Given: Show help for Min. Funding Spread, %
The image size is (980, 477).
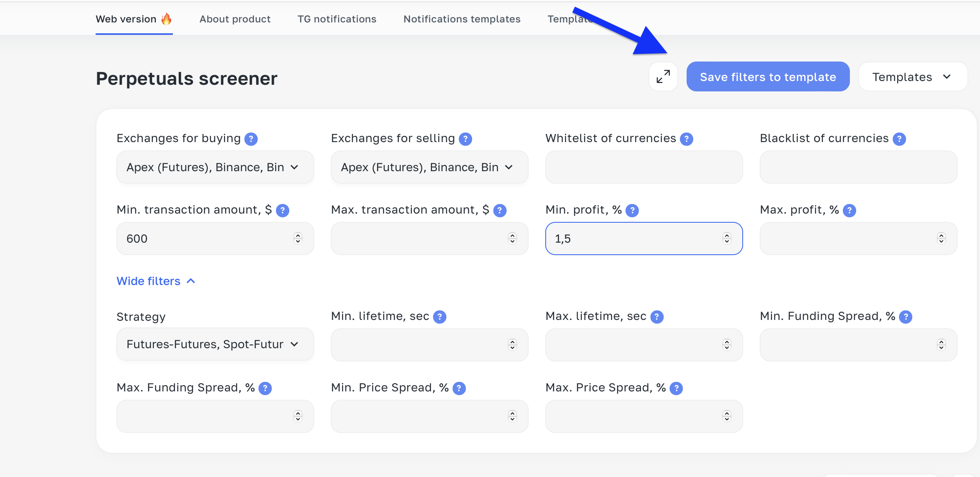Looking at the screenshot, I should [x=905, y=317].
